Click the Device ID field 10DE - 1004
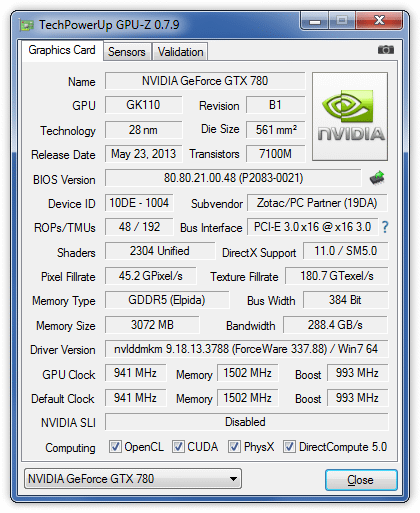The image size is (420, 513). click(x=139, y=203)
